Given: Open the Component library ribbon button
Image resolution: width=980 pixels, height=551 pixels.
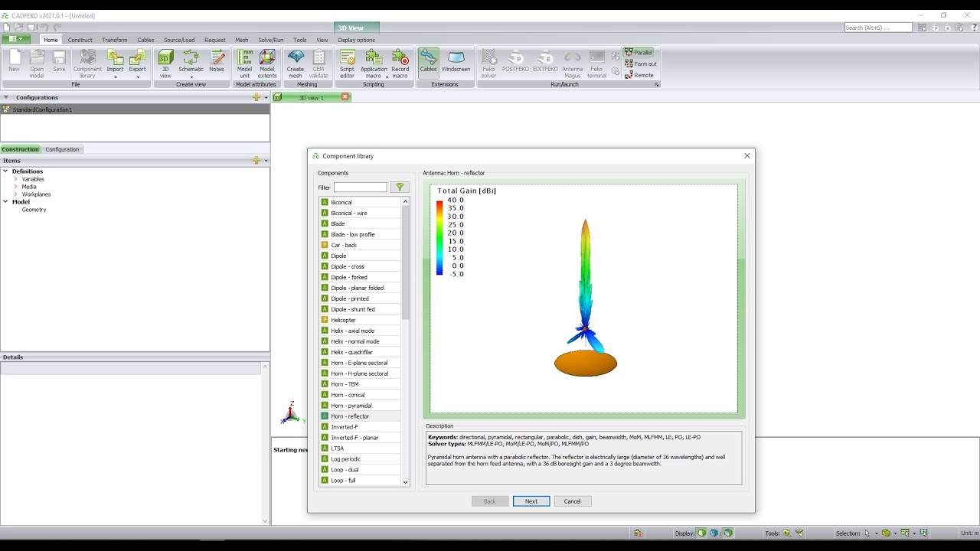Looking at the screenshot, I should [x=87, y=64].
